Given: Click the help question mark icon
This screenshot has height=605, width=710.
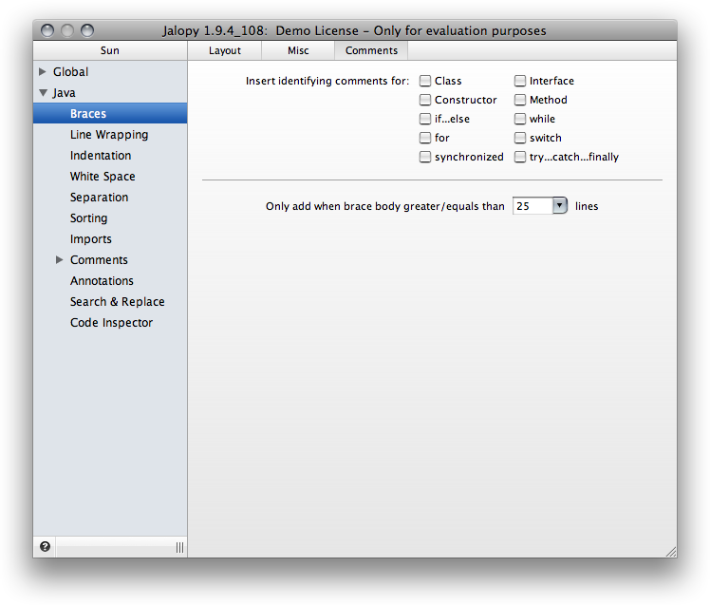Looking at the screenshot, I should tap(45, 547).
